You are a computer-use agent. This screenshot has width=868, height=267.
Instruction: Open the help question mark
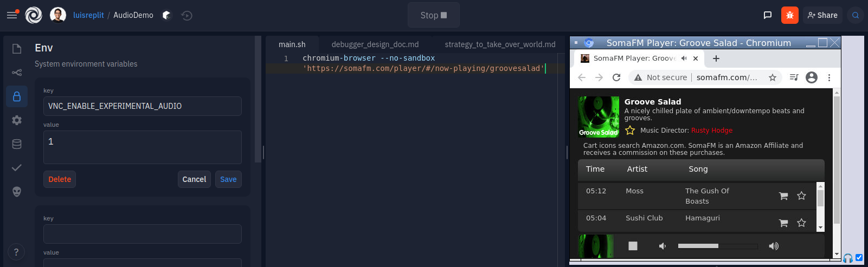click(16, 252)
